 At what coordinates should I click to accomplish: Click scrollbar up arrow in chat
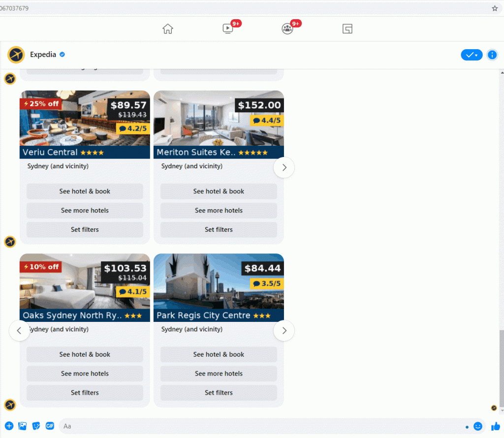point(502,73)
